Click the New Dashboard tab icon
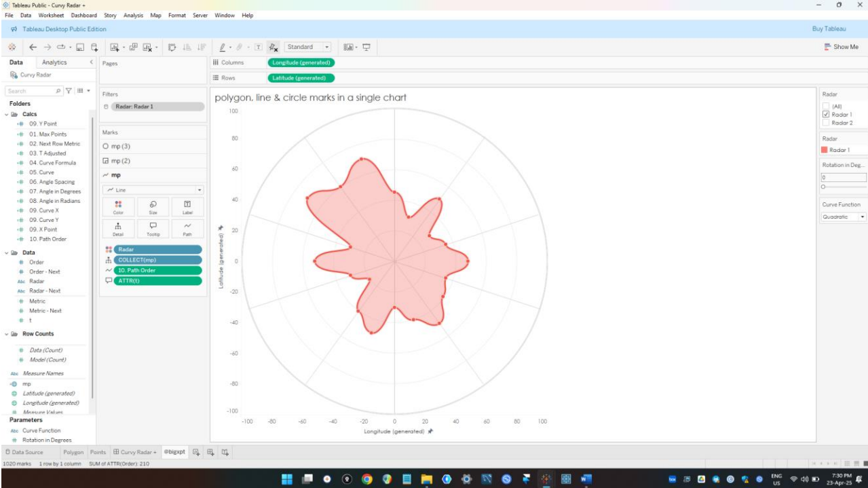Viewport: 868px width, 488px height. pyautogui.click(x=210, y=452)
